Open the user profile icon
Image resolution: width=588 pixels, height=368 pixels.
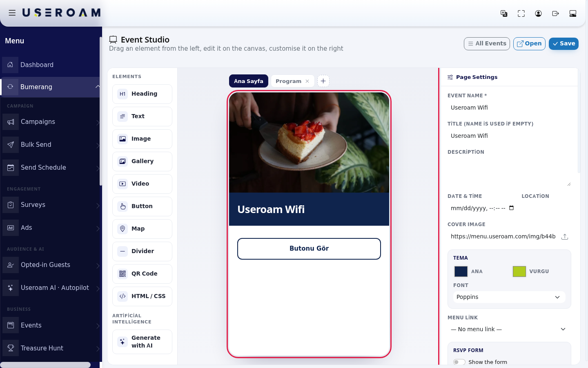pos(538,13)
